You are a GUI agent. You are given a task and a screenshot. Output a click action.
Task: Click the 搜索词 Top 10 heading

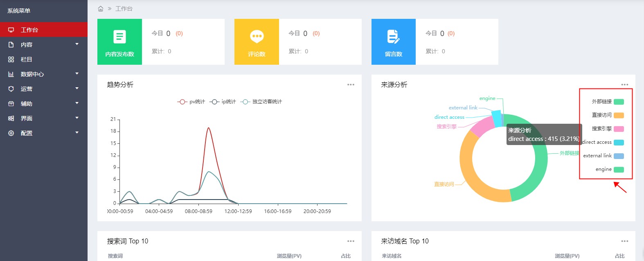click(128, 241)
